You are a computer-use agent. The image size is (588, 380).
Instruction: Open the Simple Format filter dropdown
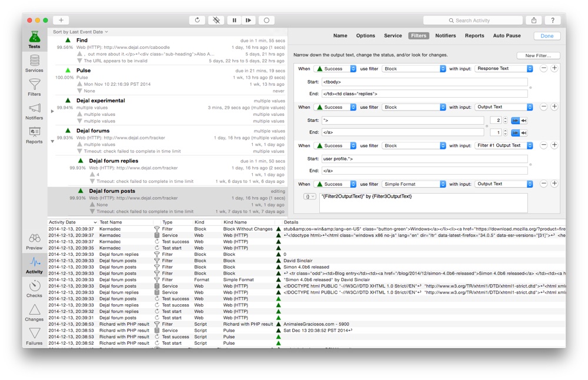(414, 184)
